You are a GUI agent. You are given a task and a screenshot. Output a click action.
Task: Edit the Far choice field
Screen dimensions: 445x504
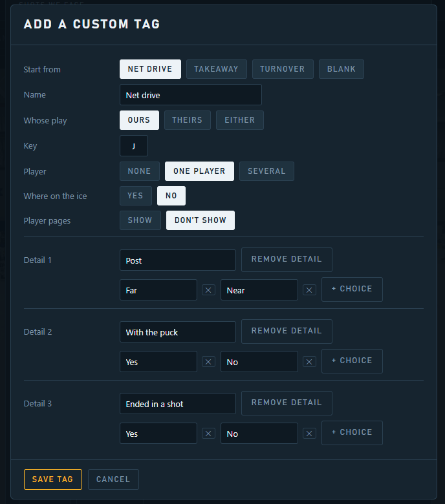(x=158, y=290)
